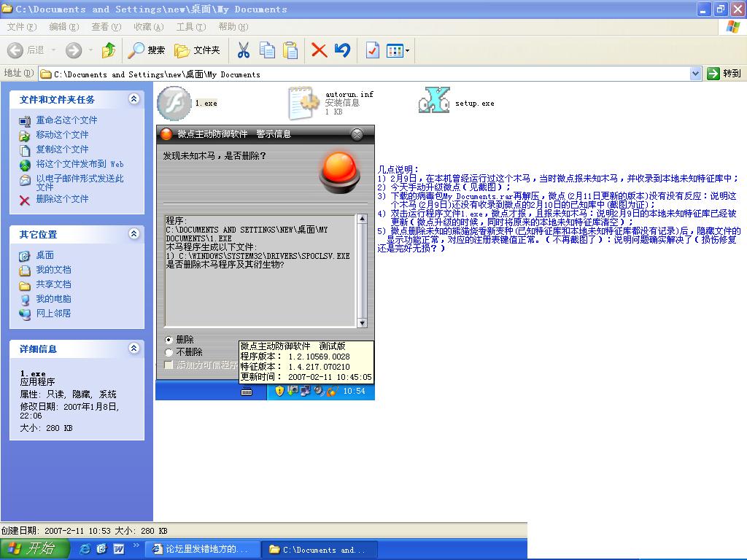Viewport: 747px width, 560px height.
Task: Launch Word from the quick launch bar
Action: 119,549
